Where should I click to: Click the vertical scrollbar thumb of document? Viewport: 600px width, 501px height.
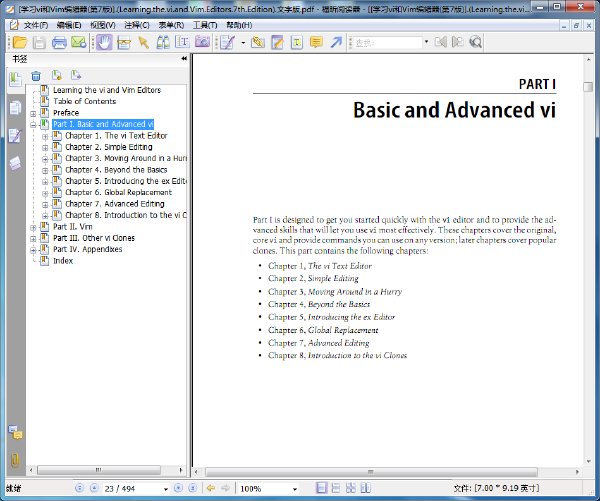(588, 86)
